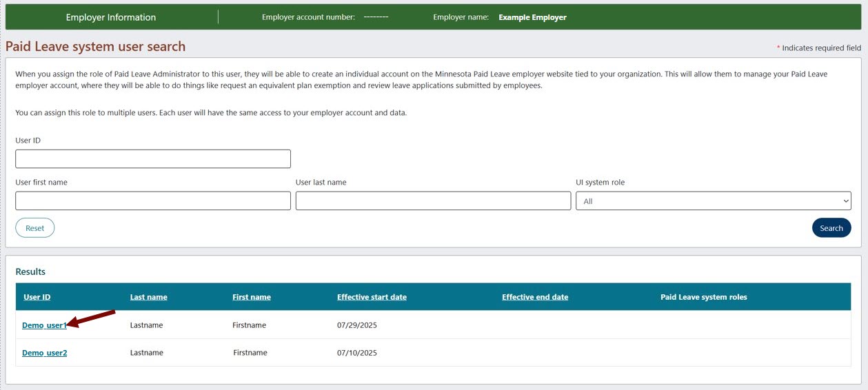Click the Example Employer name text

[532, 17]
